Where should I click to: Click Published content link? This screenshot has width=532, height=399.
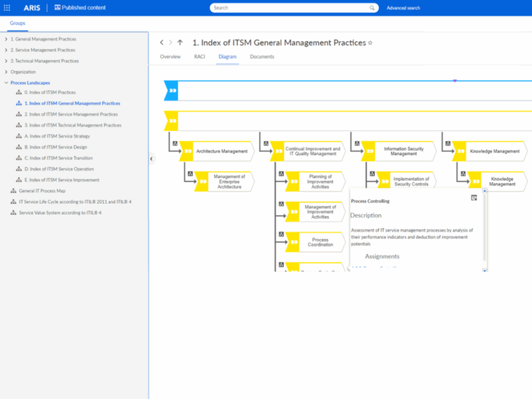83,8
